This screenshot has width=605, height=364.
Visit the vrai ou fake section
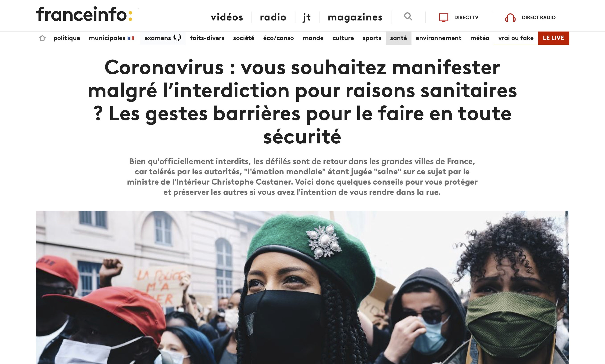click(x=516, y=38)
